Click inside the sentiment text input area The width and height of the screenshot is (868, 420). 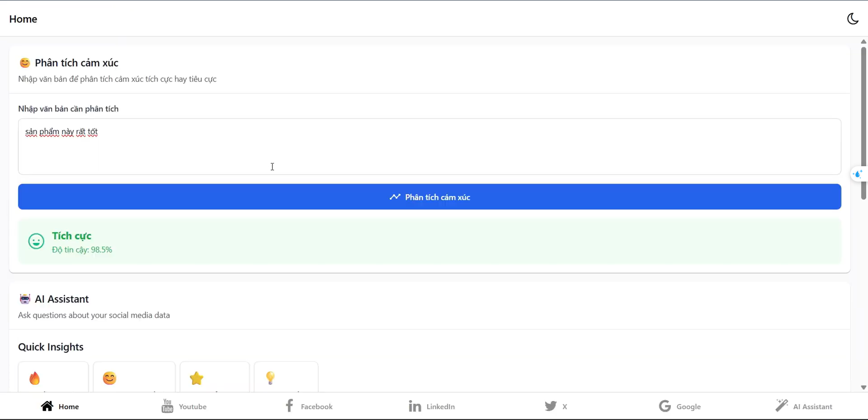pyautogui.click(x=429, y=147)
